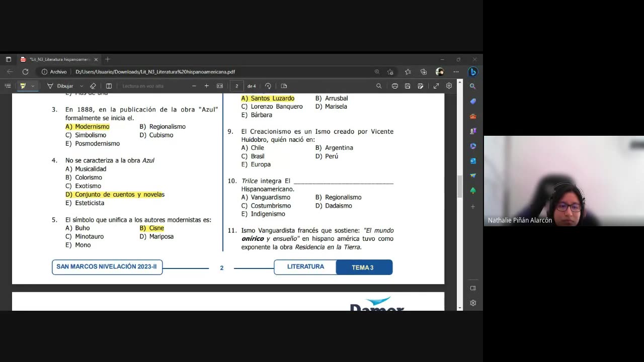This screenshot has width=644, height=362.
Task: Close the Lit_N3_Literatura PDF tab
Action: 96,59
